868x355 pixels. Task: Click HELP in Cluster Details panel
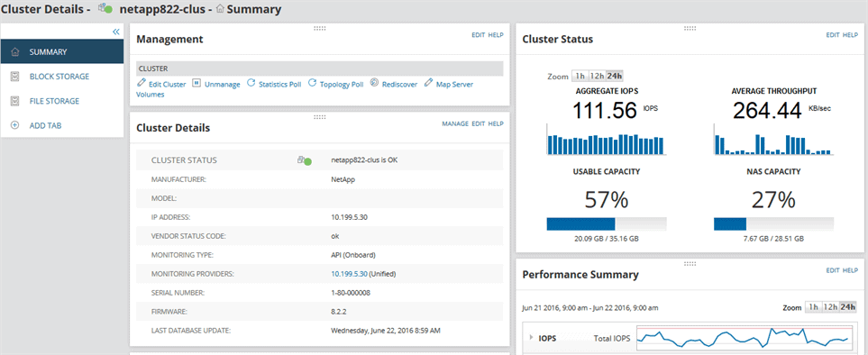[496, 123]
